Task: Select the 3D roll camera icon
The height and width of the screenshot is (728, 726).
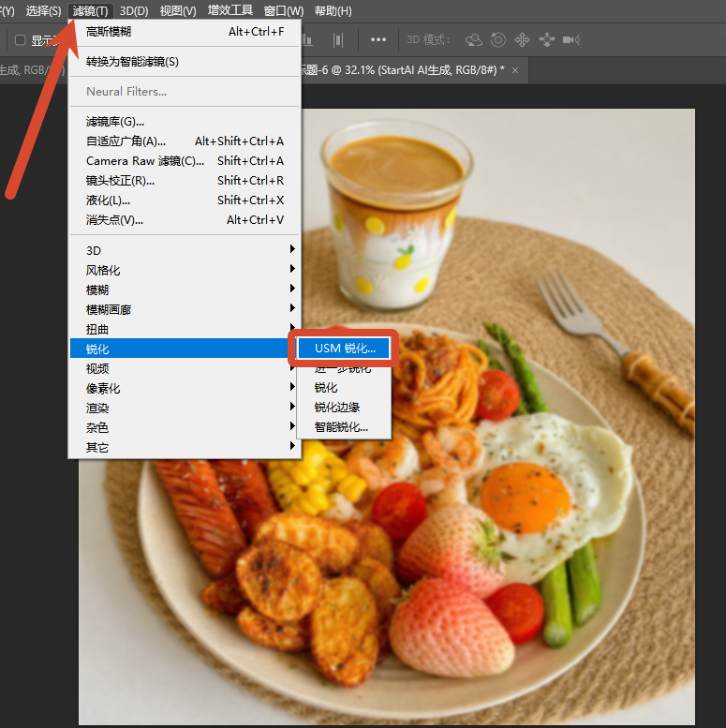Action: (x=498, y=40)
